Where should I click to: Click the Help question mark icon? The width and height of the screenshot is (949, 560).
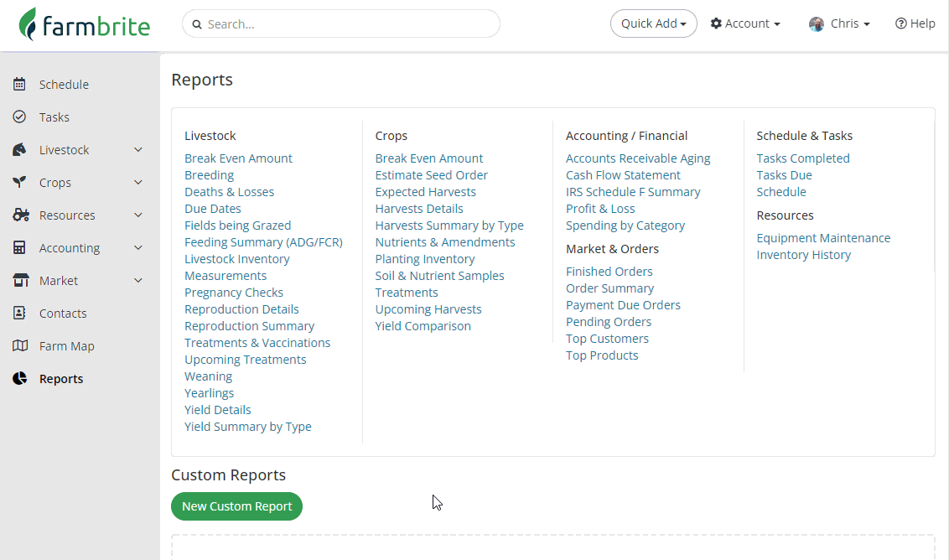(x=901, y=23)
